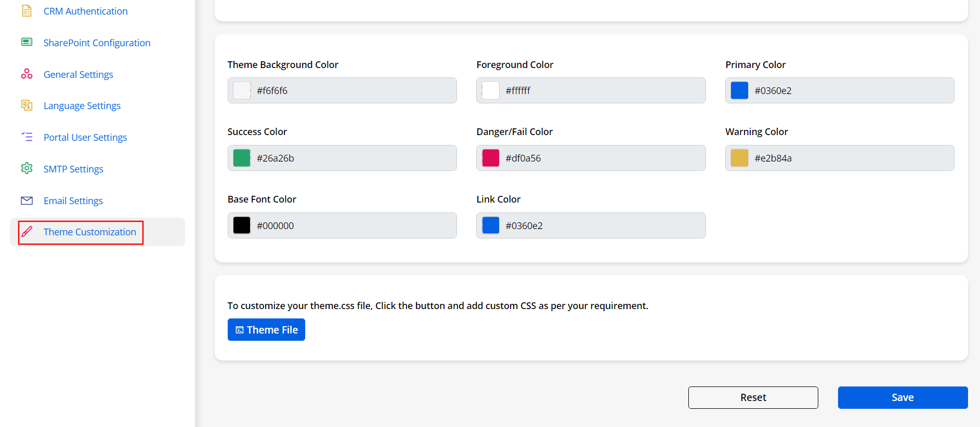Open the SharePoint Configuration page
Image resolution: width=980 pixels, height=427 pixels.
[x=97, y=43]
